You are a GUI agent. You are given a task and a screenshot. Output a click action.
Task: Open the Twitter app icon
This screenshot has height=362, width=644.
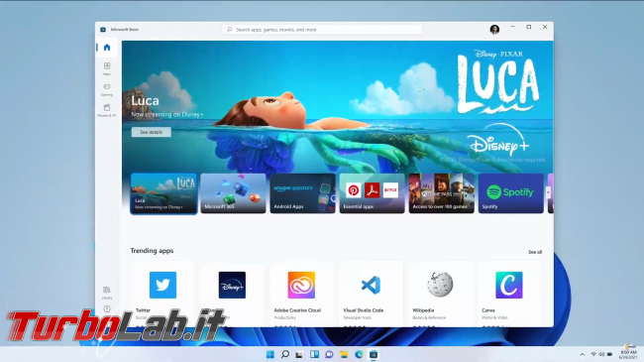[162, 285]
